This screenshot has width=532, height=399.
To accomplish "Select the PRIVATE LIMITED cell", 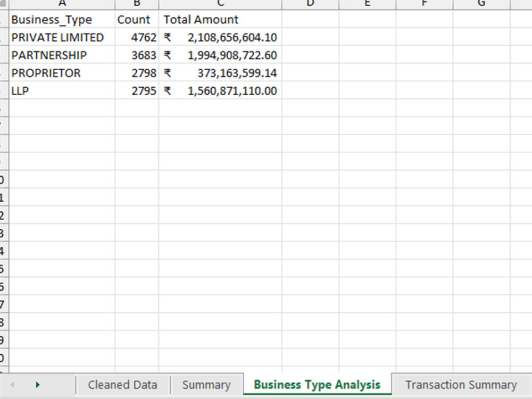I will 62,37.
